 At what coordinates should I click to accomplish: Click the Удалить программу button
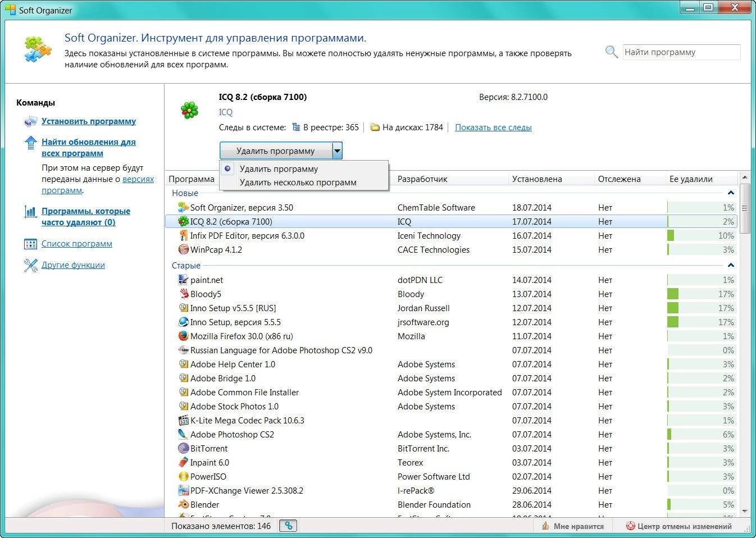(x=276, y=151)
